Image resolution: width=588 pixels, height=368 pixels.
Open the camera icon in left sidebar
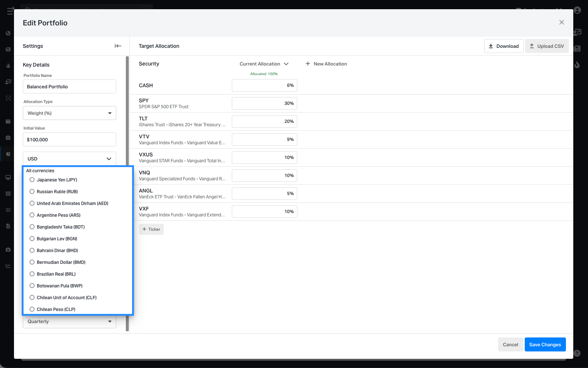[x=8, y=250]
